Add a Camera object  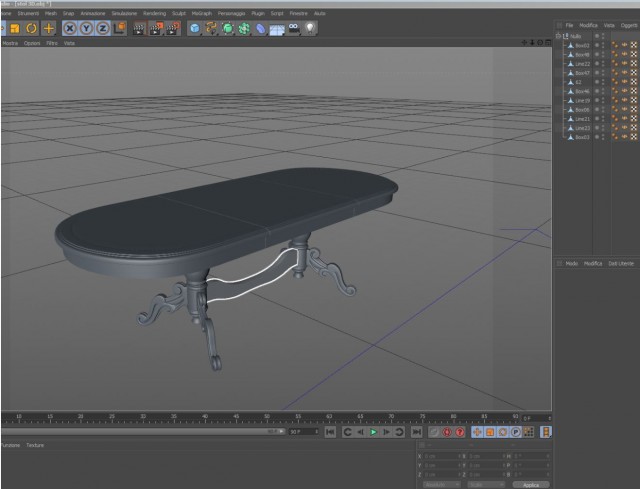click(x=294, y=28)
